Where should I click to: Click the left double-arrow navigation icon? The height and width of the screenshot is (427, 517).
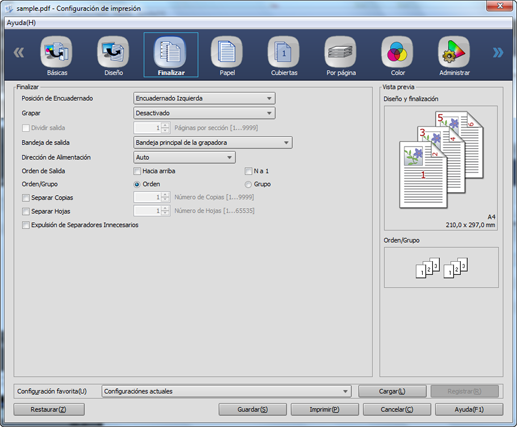(19, 52)
